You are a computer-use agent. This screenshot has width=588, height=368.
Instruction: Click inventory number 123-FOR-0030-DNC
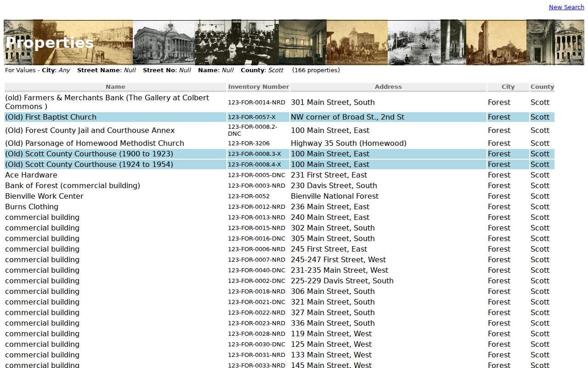(256, 344)
